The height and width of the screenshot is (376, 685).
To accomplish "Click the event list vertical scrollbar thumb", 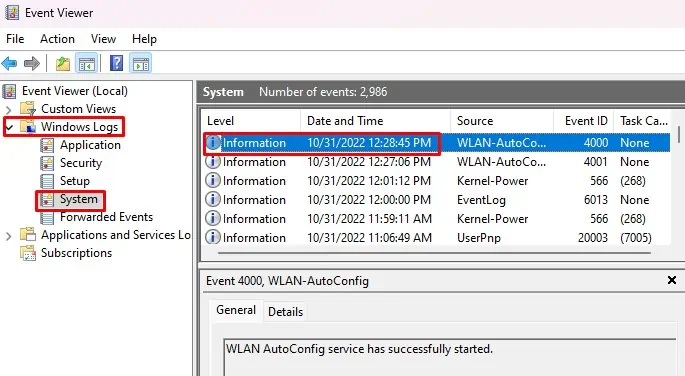I will (x=678, y=135).
